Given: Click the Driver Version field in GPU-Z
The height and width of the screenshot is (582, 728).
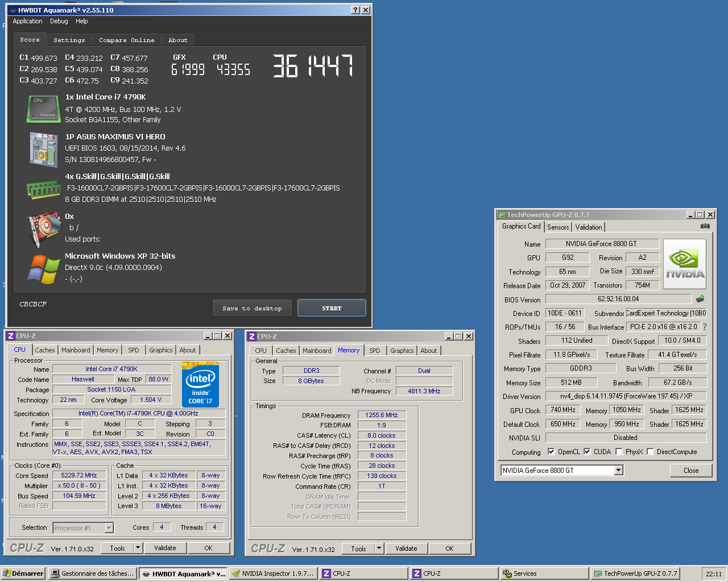Looking at the screenshot, I should pyautogui.click(x=626, y=396).
